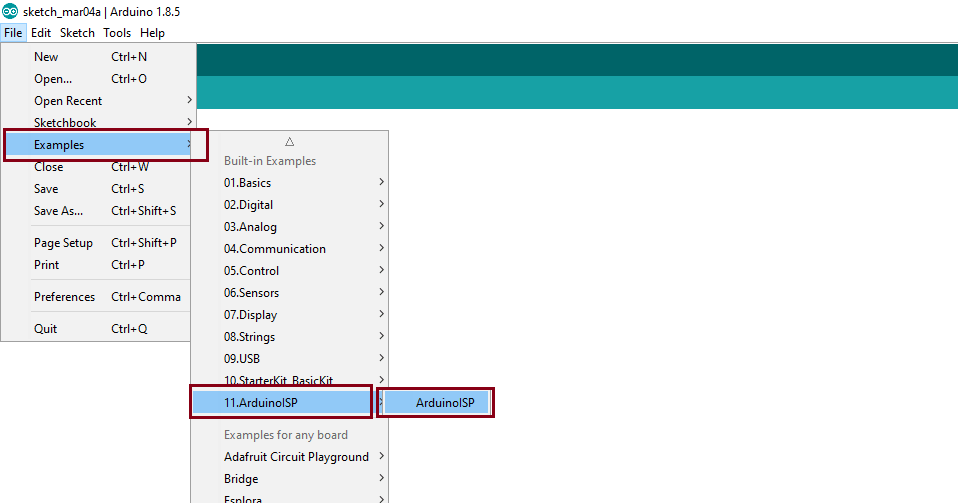This screenshot has height=503, width=958.
Task: Expand 08.Strings examples submenu
Action: click(290, 337)
